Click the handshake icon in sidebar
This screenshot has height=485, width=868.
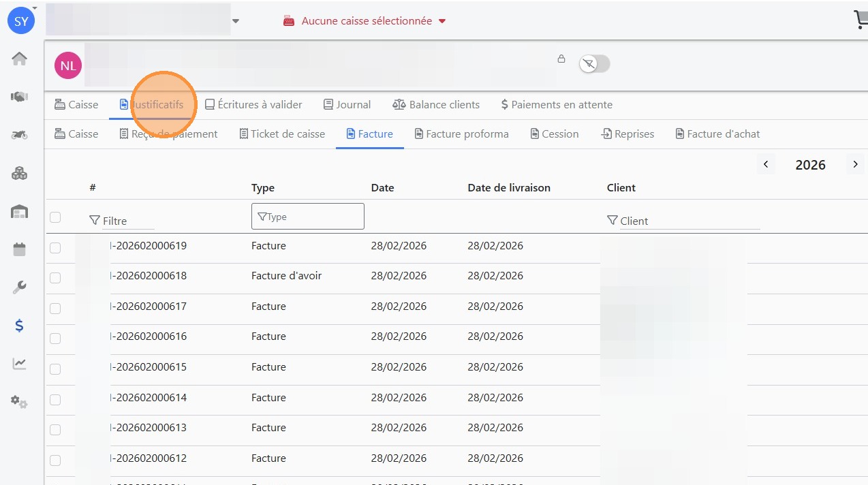point(20,97)
